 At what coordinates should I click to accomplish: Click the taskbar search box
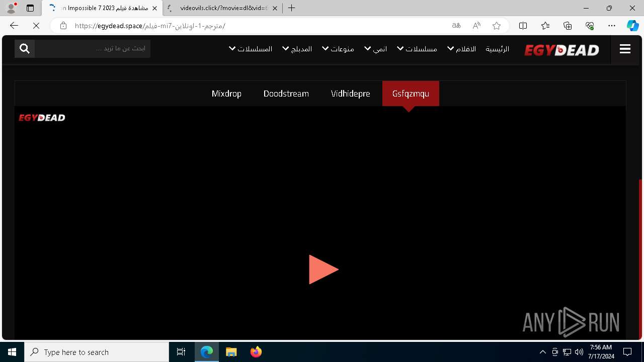click(x=97, y=352)
